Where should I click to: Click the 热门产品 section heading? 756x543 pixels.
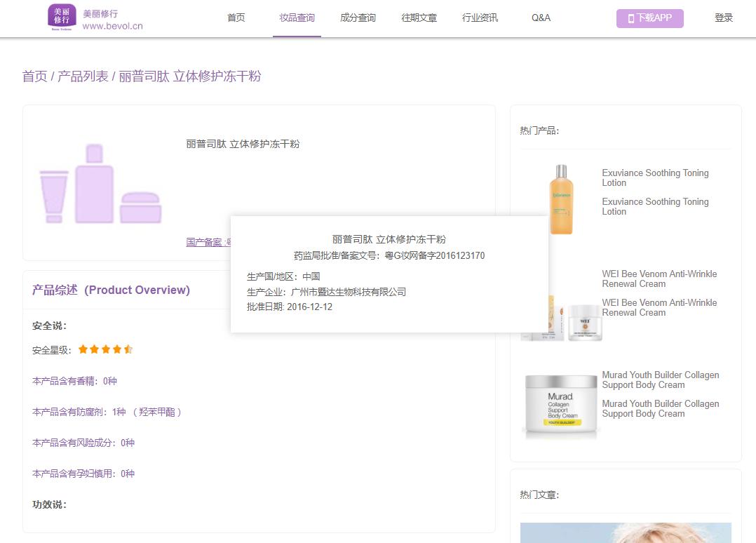(x=539, y=130)
